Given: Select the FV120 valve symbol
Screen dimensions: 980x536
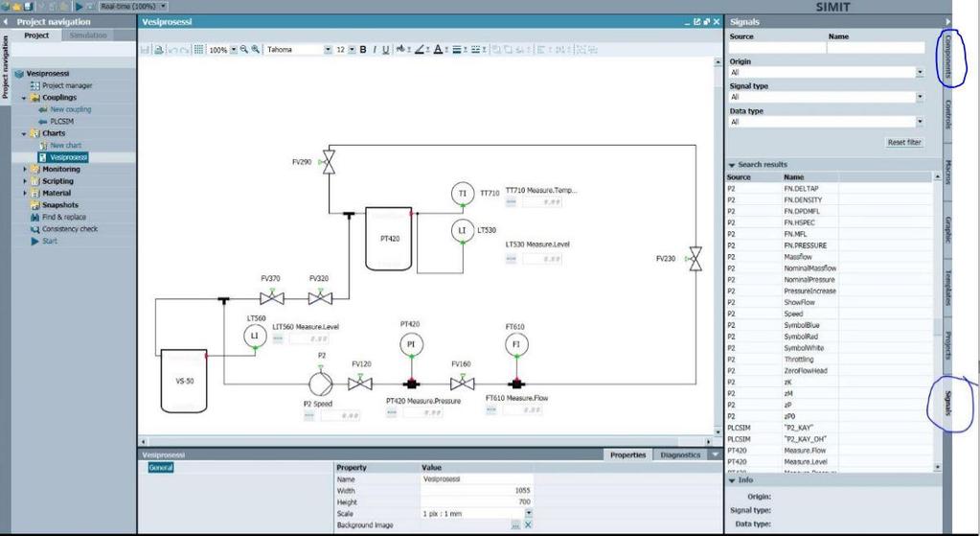Looking at the screenshot, I should [x=360, y=383].
